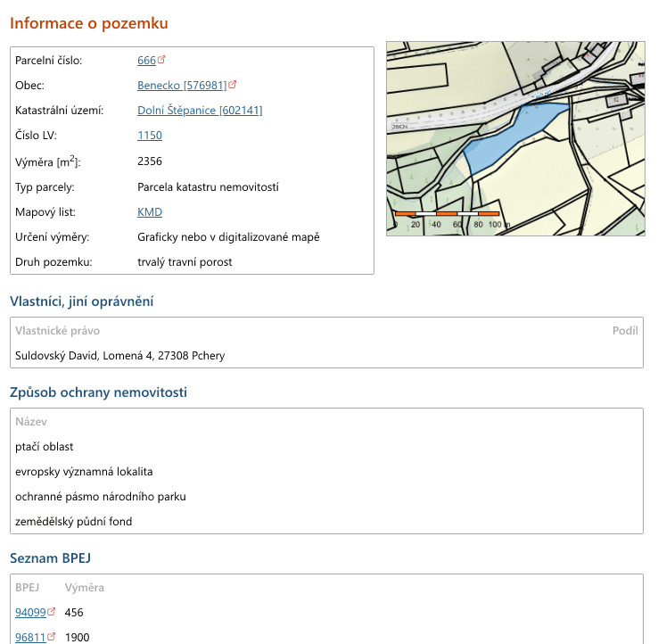
Task: Select the 'ptačí oblast' protection row
Action: click(x=45, y=446)
